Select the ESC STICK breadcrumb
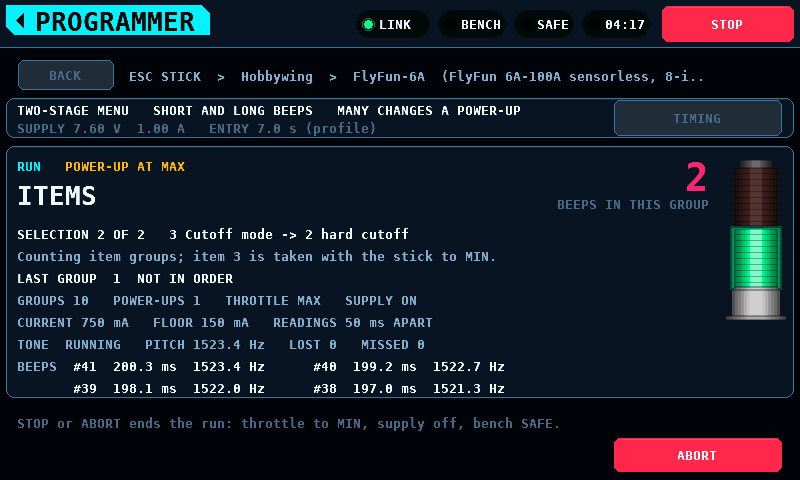Screen dimensions: 800x480 coord(165,77)
